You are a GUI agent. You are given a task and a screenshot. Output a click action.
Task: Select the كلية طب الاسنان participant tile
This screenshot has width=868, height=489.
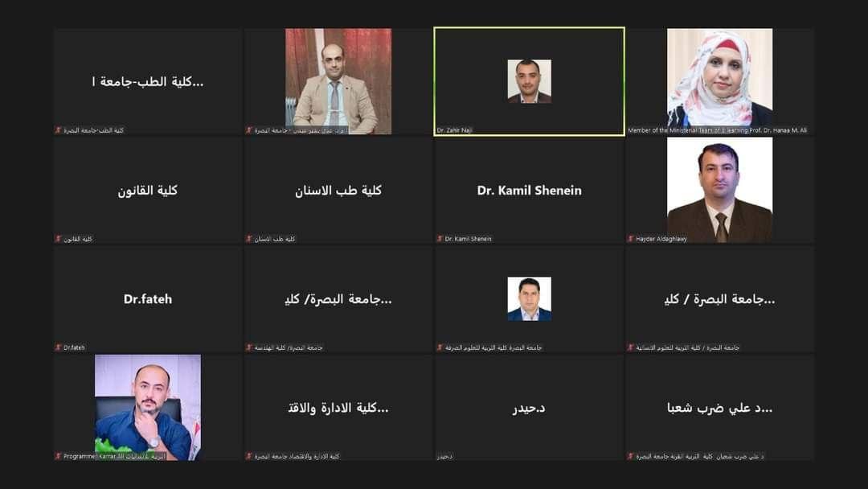[338, 190]
